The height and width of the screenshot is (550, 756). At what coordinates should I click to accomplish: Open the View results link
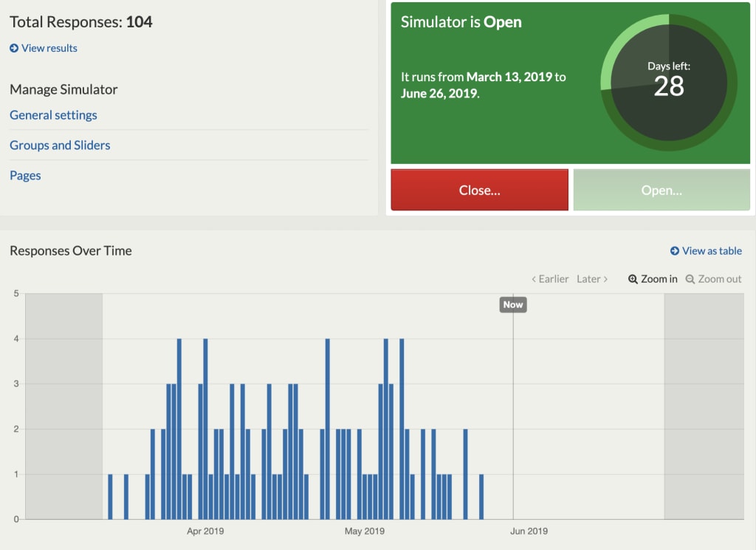click(49, 48)
